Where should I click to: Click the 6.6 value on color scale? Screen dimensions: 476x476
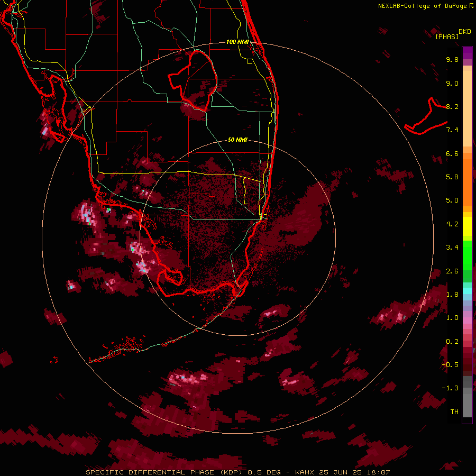tap(452, 153)
